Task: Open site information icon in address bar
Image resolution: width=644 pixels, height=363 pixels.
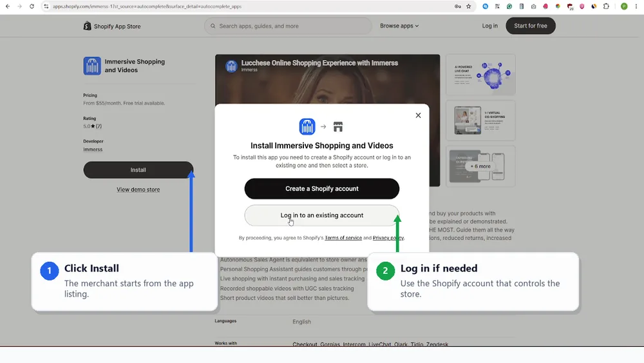Action: [x=46, y=6]
